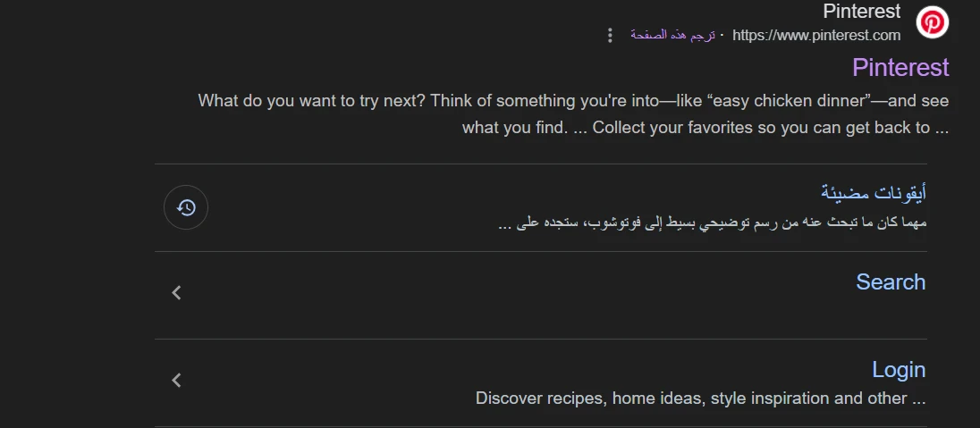Screen dimensions: 980x428
Task: Open the purple Pinterest result title
Action: (x=900, y=68)
